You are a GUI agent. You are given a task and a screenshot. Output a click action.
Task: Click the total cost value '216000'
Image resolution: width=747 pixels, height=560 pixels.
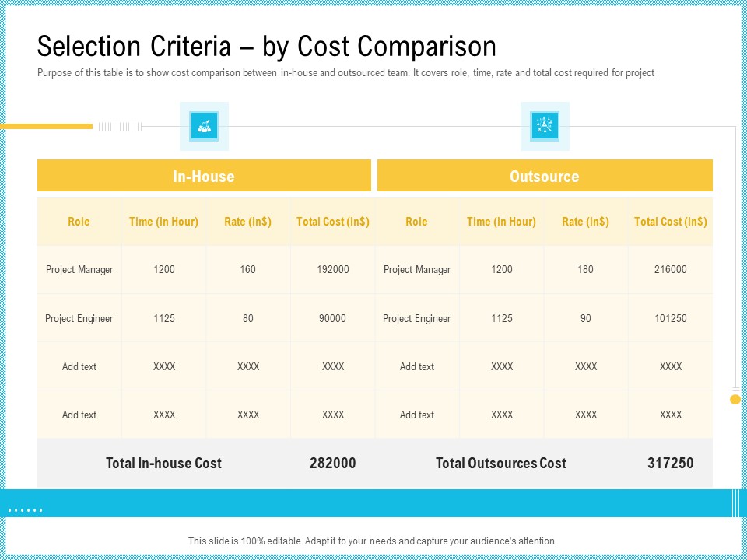(x=670, y=270)
